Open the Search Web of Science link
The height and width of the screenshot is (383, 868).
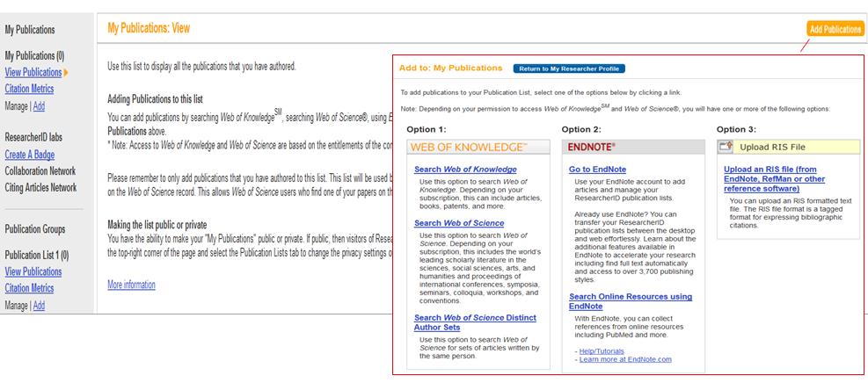point(459,223)
